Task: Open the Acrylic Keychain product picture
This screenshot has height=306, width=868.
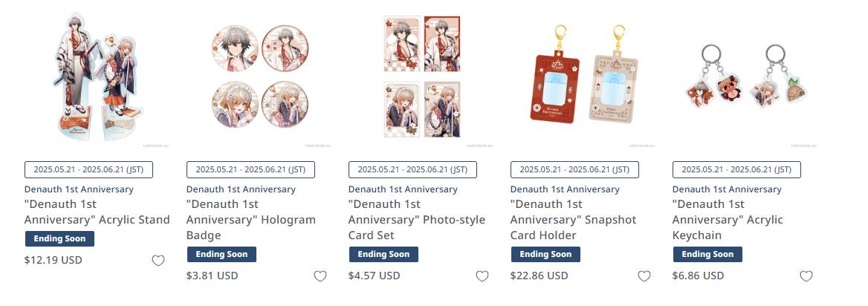Action: (745, 77)
